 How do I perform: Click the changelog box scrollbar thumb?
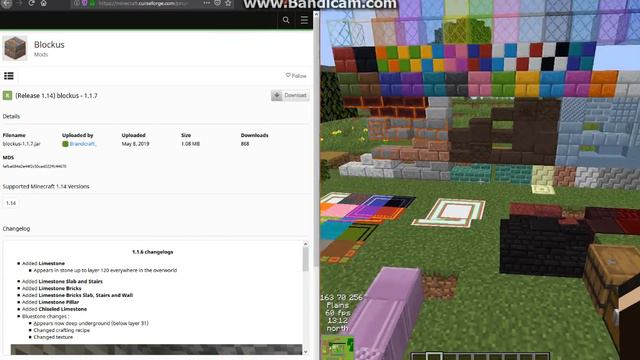[x=305, y=259]
